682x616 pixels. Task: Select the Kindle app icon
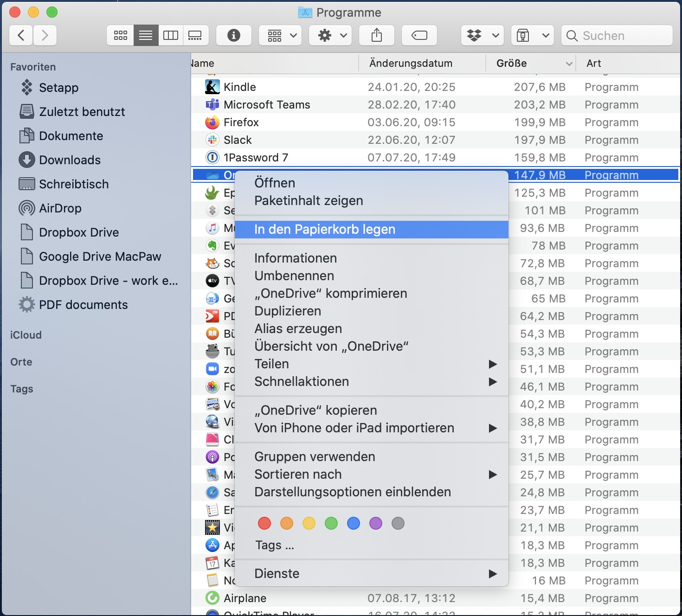pos(212,87)
